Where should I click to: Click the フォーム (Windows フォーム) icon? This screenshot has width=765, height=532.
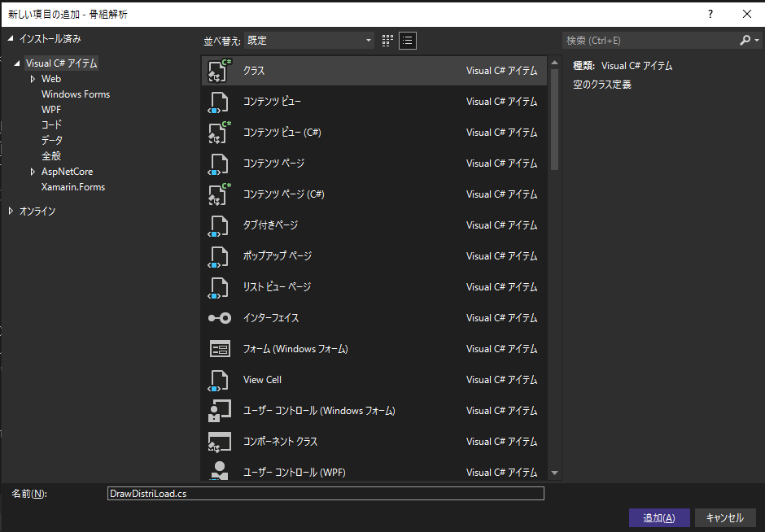pos(220,349)
